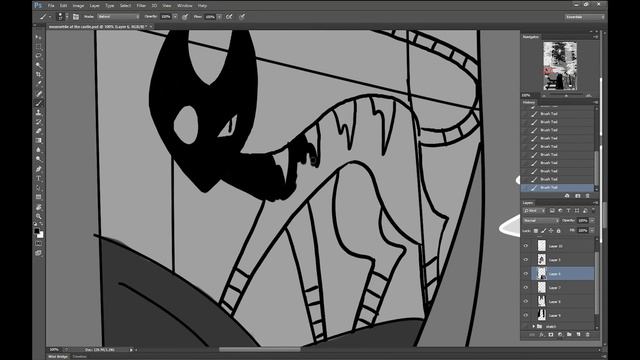Select the Clone Stamp tool
This screenshot has width=640, height=360.
point(38,113)
